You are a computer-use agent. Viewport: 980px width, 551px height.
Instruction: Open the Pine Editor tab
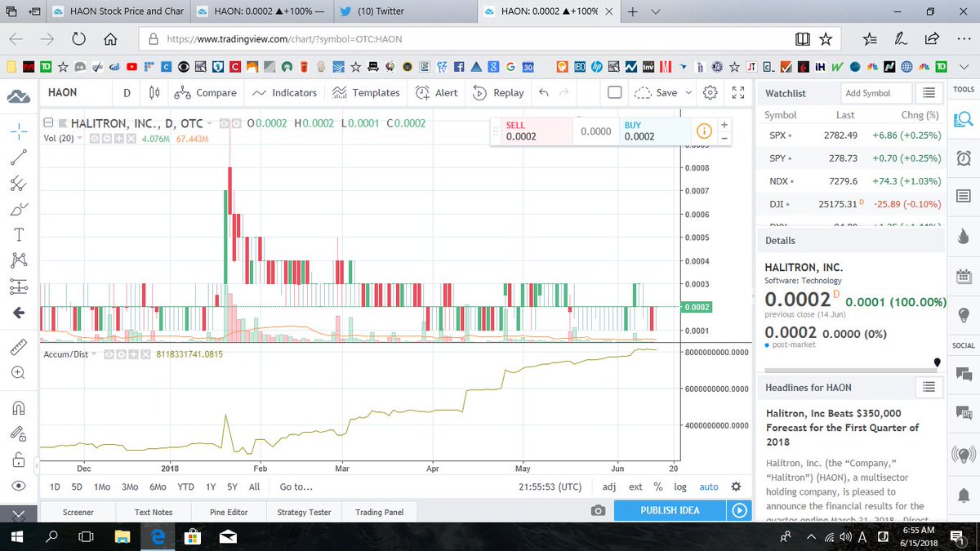229,512
